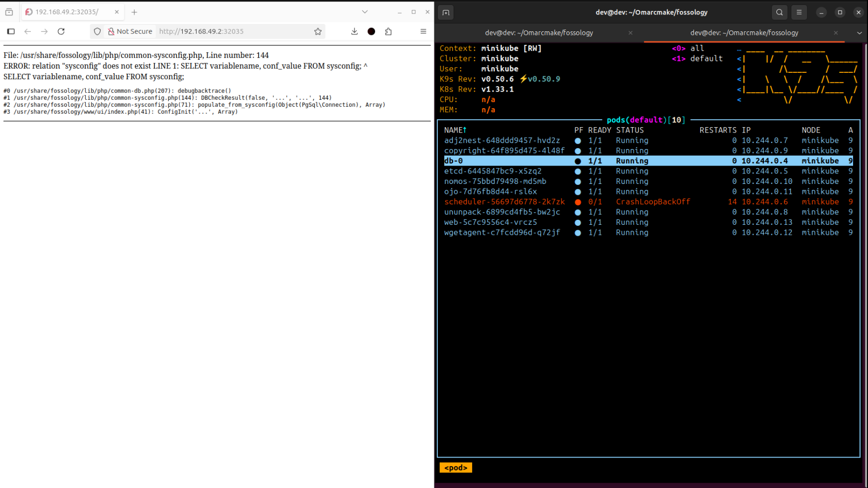The width and height of the screenshot is (868, 488).
Task: Switch to the second terminal tab
Action: pyautogui.click(x=744, y=33)
